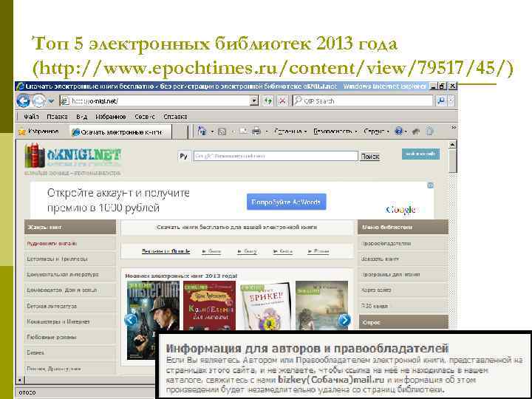Click the Home page icon in command bar

202,131
